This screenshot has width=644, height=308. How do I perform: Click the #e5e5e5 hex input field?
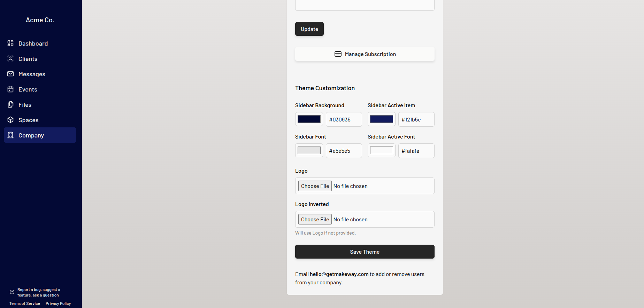(x=344, y=151)
